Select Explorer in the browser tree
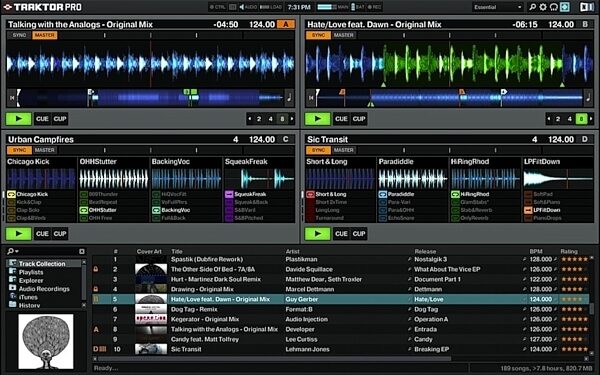600x375 pixels. click(x=31, y=280)
